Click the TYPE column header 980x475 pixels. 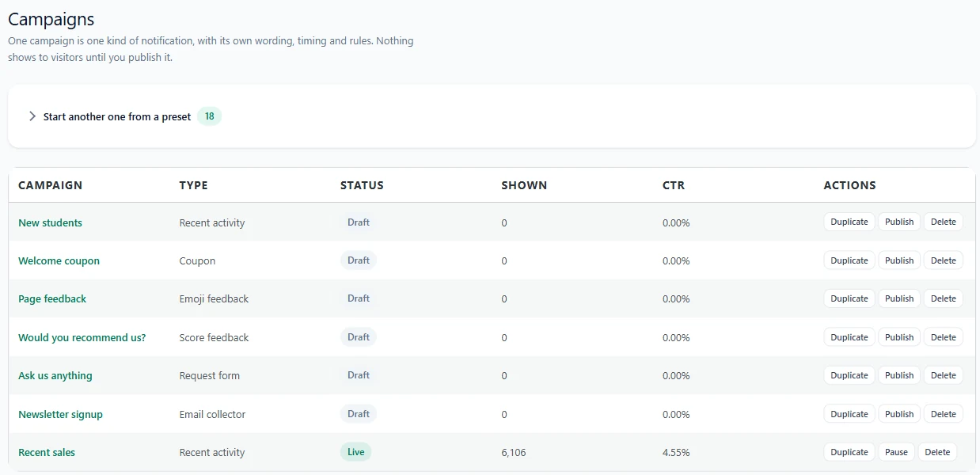194,185
